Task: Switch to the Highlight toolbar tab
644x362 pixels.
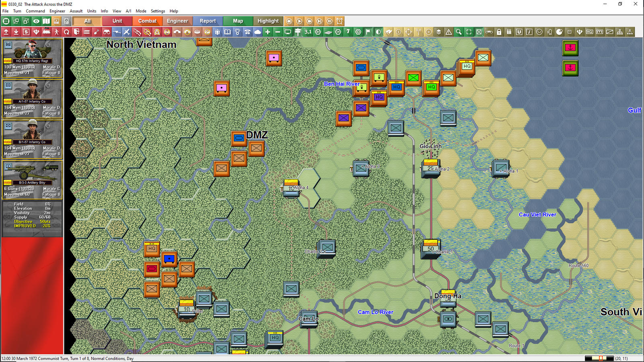Action: (268, 21)
